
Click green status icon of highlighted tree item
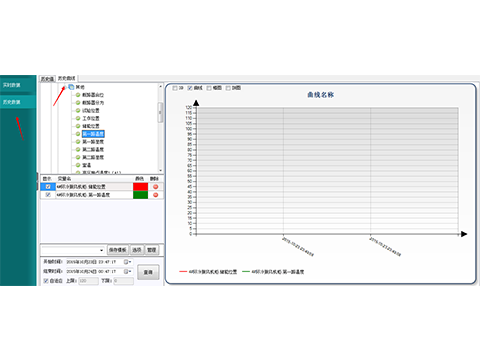click(x=78, y=134)
